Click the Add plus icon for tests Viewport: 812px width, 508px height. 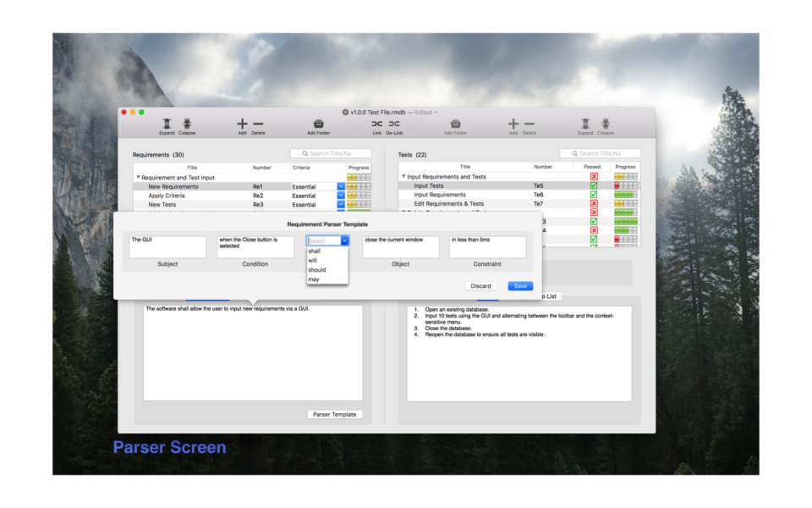coord(513,124)
